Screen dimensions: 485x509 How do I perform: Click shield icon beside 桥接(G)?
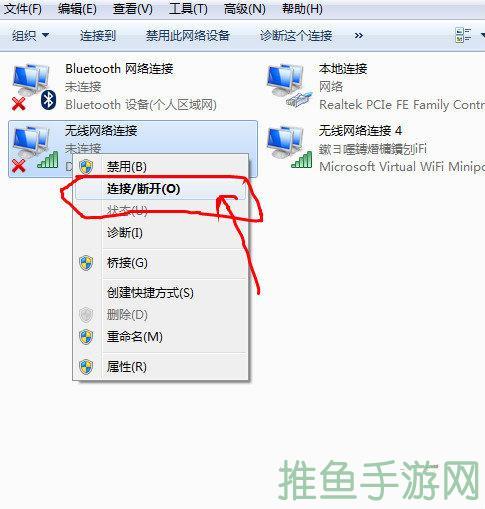click(86, 263)
